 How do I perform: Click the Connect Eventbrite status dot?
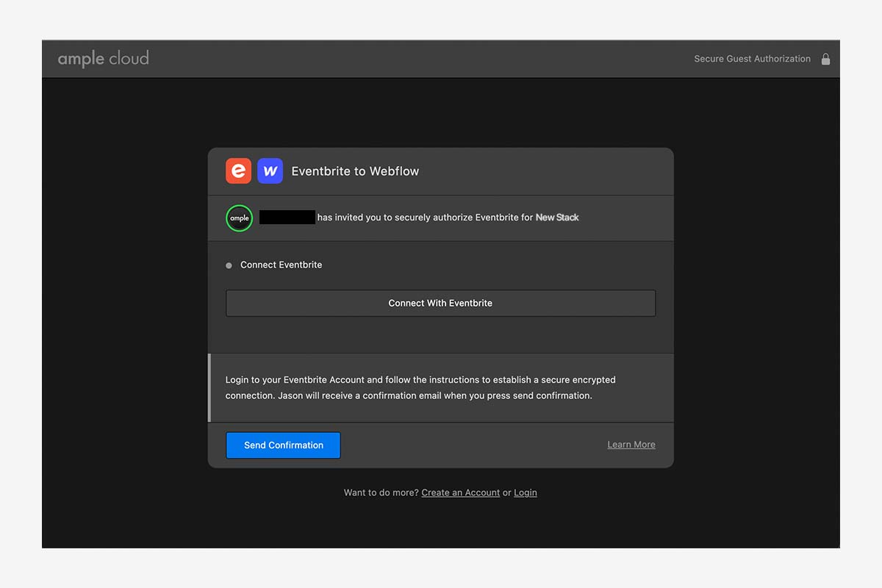point(229,265)
